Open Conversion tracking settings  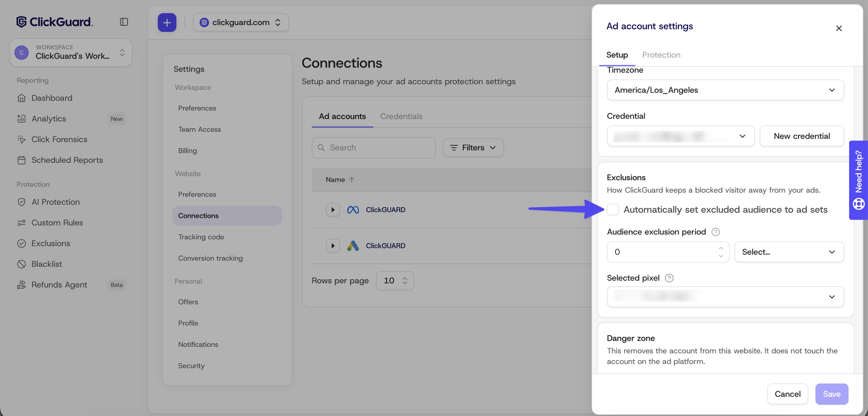(210, 258)
